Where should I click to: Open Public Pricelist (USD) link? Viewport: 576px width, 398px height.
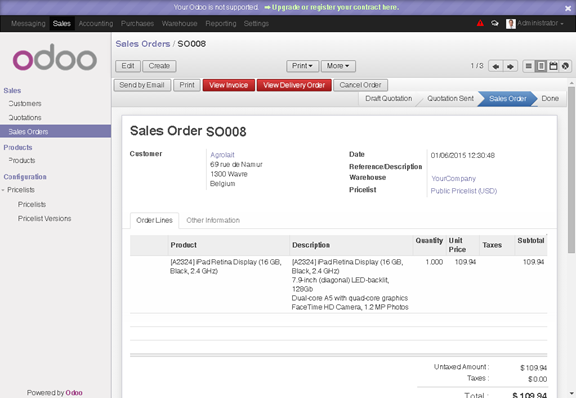click(x=464, y=191)
